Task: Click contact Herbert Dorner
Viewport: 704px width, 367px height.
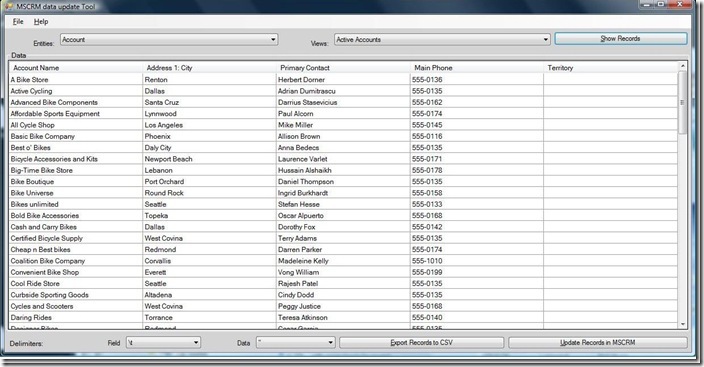Action: (343, 80)
